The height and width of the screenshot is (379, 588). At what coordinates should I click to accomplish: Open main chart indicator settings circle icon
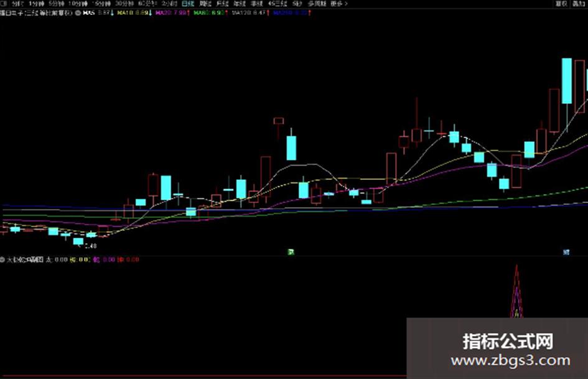(x=78, y=13)
